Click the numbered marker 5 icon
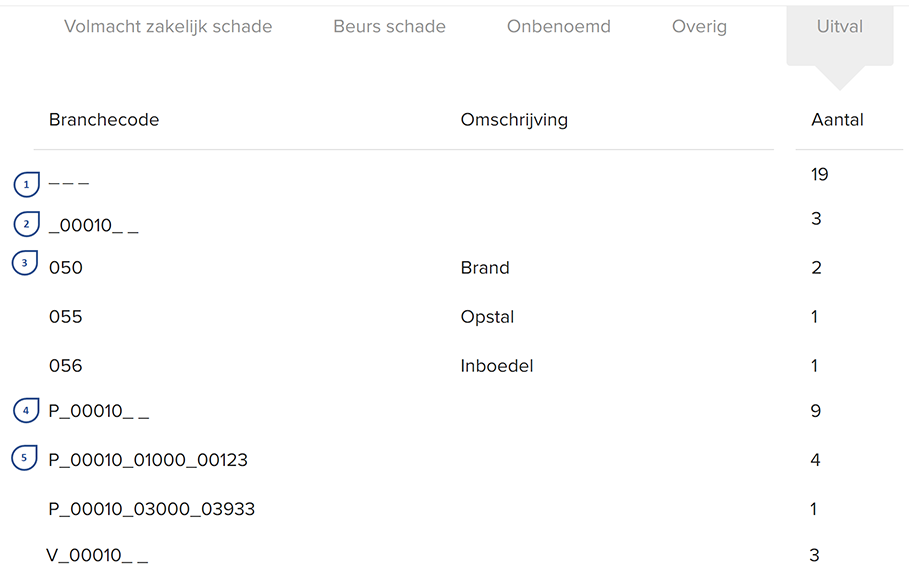 click(x=26, y=458)
